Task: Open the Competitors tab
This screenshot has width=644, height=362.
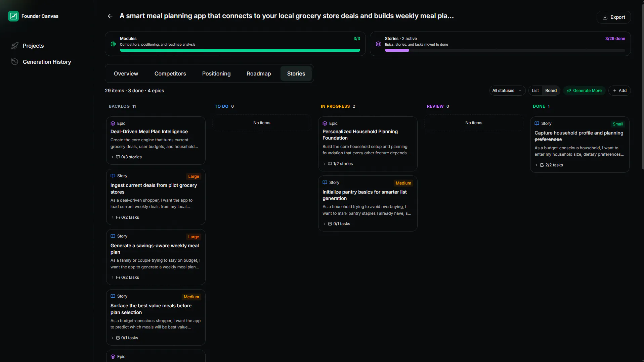Action: [x=170, y=73]
